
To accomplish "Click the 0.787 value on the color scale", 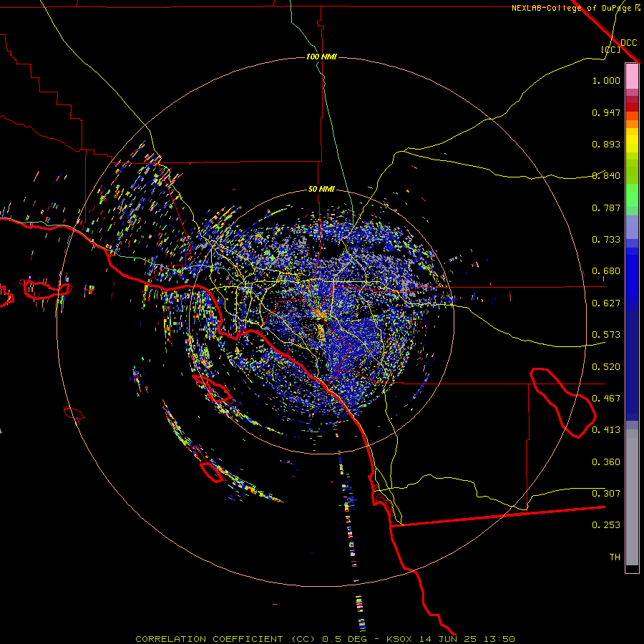I will [x=606, y=208].
